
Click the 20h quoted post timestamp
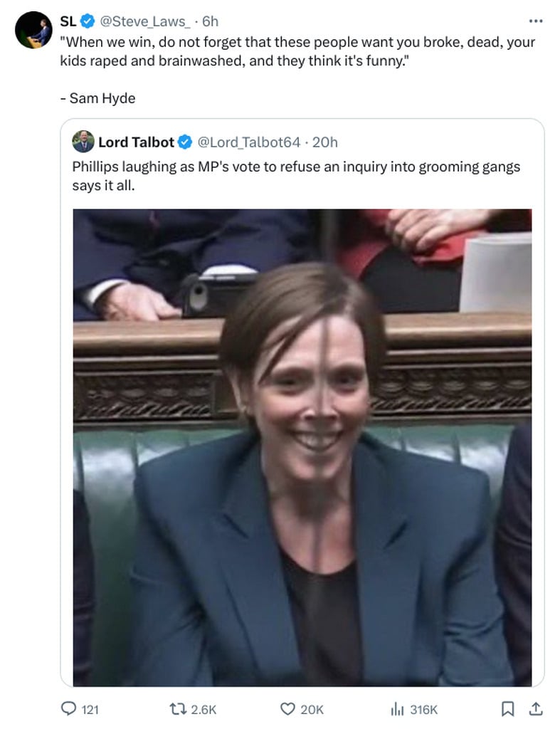(325, 142)
